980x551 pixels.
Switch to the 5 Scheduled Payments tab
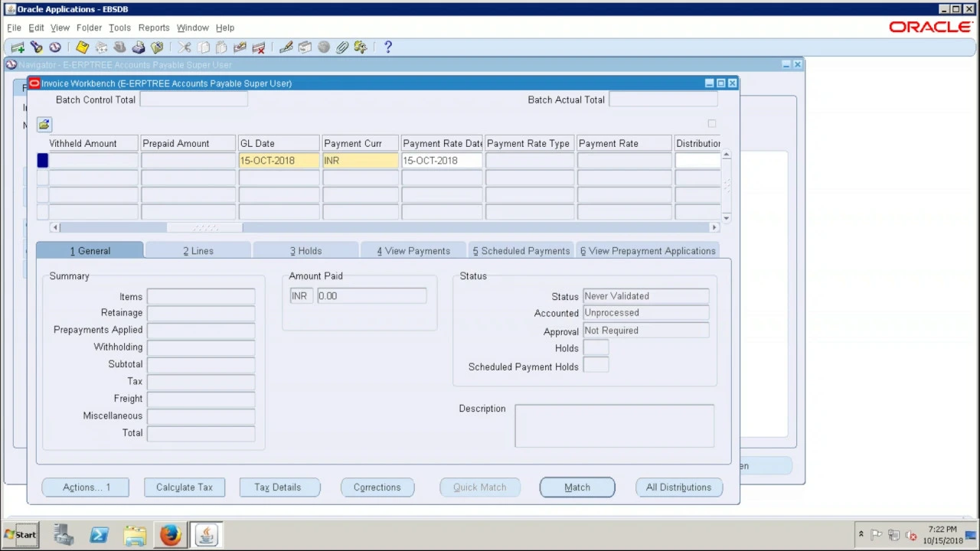click(521, 251)
